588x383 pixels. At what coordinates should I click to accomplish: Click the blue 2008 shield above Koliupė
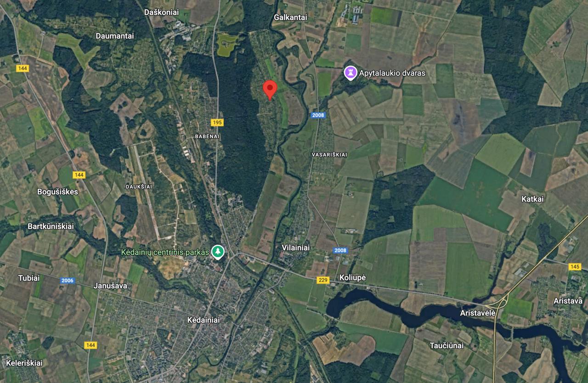(341, 250)
